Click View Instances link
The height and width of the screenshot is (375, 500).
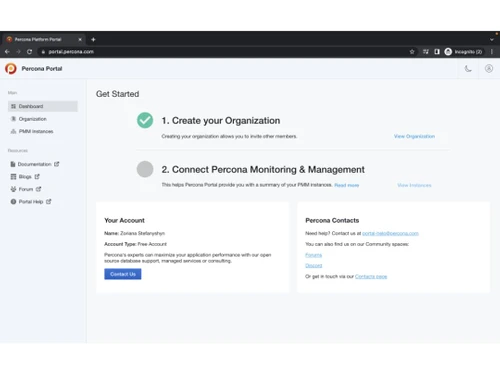[414, 185]
